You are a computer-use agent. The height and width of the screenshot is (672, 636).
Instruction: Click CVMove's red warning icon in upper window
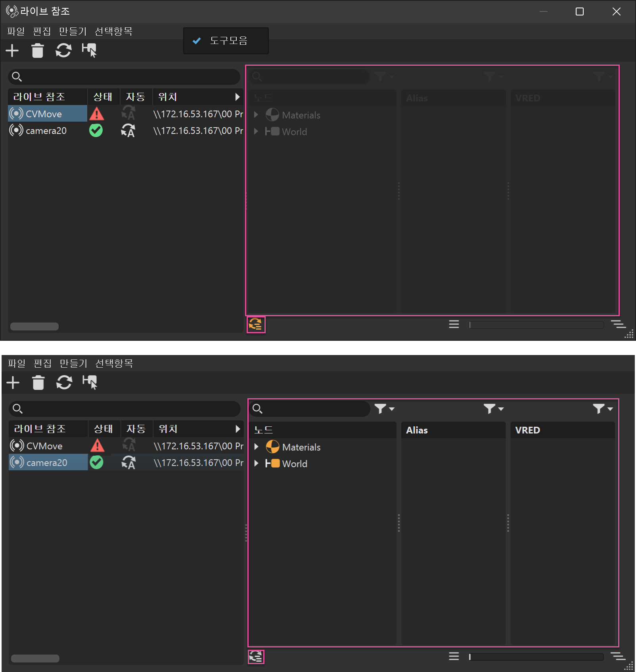97,114
